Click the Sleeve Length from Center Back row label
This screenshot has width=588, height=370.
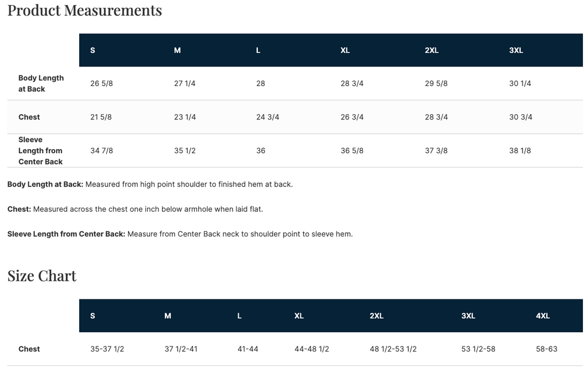pos(40,151)
